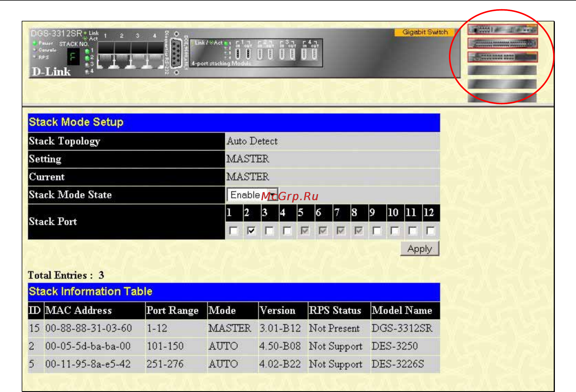Uncheck the Stack Port 2 checkbox

click(x=251, y=231)
